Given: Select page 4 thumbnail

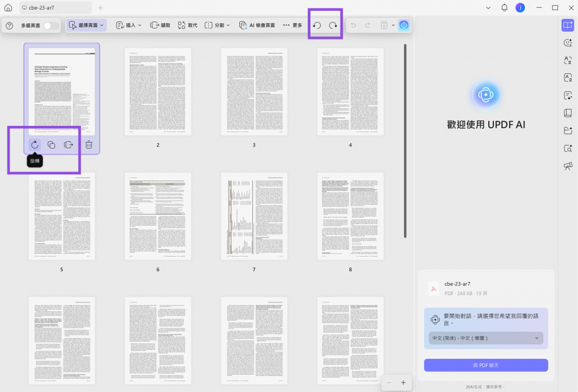Looking at the screenshot, I should 350,92.
